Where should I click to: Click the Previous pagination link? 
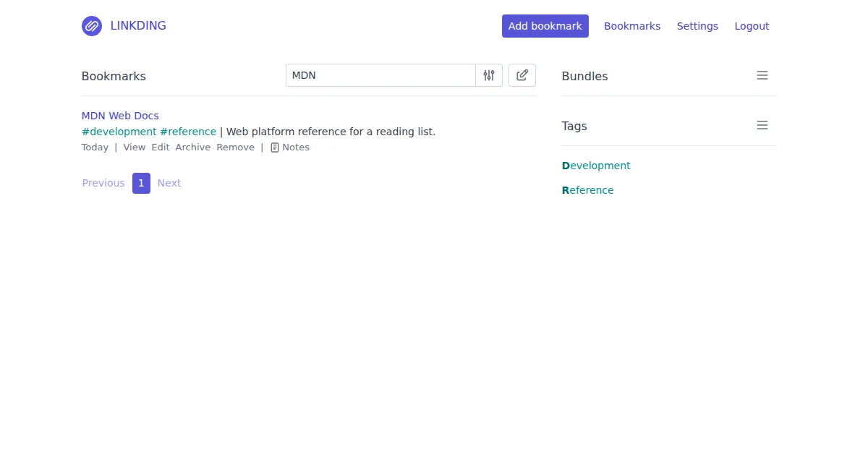[x=103, y=183]
